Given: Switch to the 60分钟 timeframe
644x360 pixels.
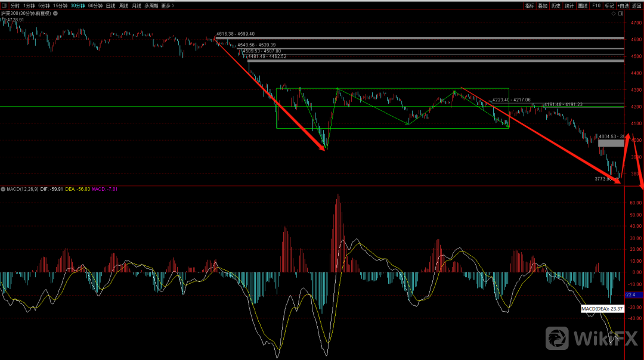Looking at the screenshot, I should coord(95,5).
